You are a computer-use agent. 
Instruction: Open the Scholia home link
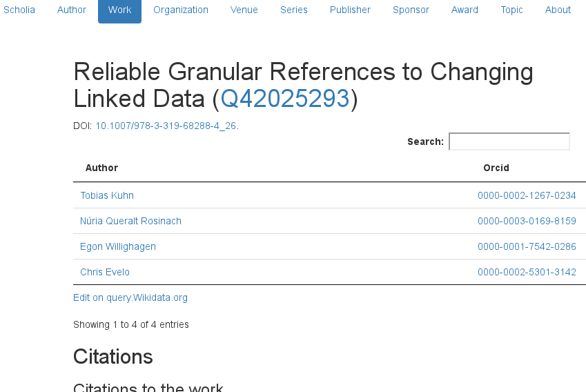tap(19, 10)
